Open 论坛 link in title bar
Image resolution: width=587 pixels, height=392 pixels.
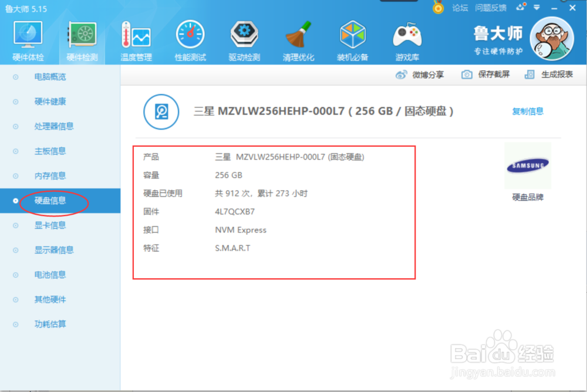(460, 8)
